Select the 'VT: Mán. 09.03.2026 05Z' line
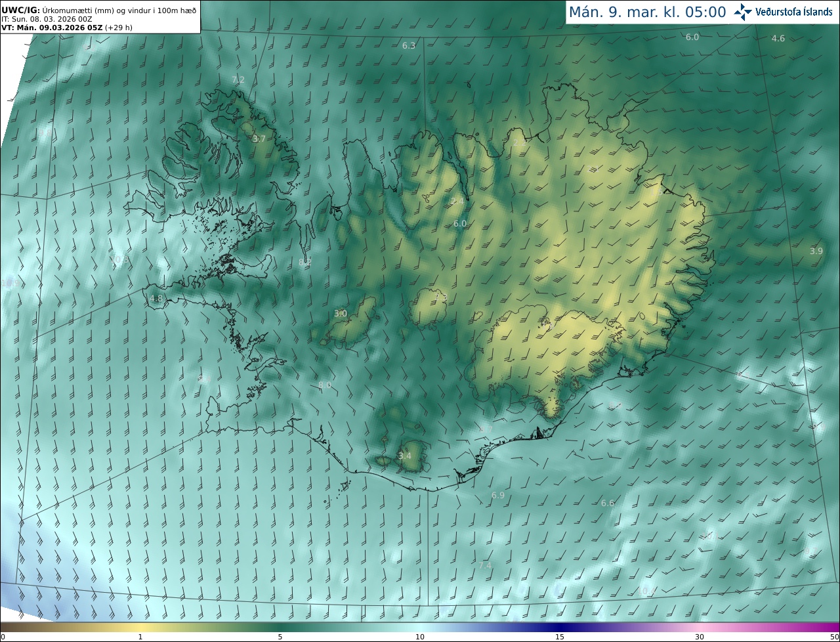840x642 pixels. coord(67,28)
